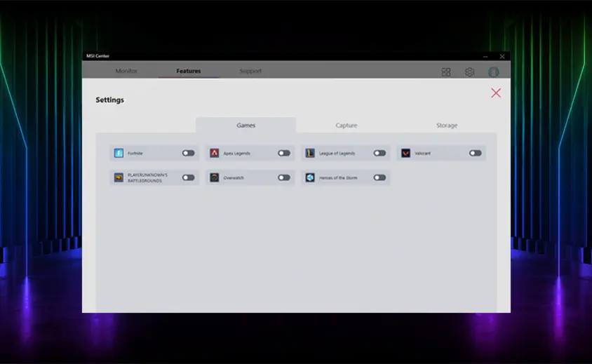Enable the Fortnite toggle switch
592x364 pixels.
pyautogui.click(x=188, y=153)
